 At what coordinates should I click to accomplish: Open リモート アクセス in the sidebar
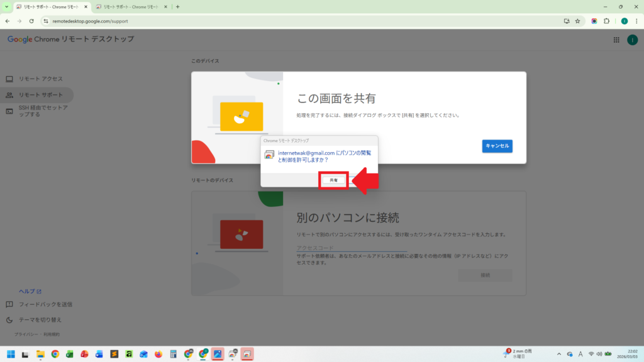click(x=40, y=79)
